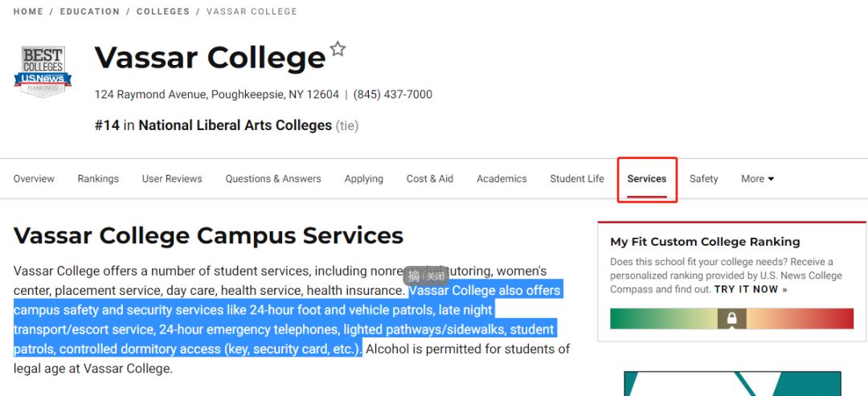Click the favorite star next to Vassar College
This screenshot has height=396, width=868.
click(338, 49)
